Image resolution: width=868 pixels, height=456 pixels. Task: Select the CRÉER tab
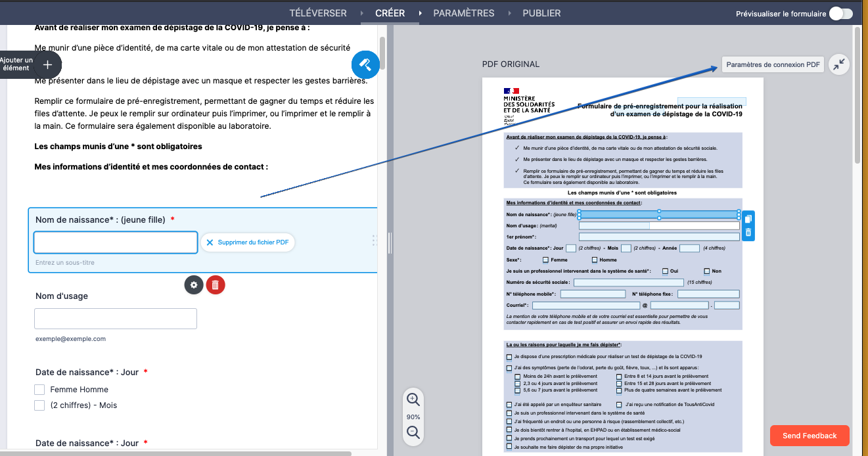tap(390, 13)
